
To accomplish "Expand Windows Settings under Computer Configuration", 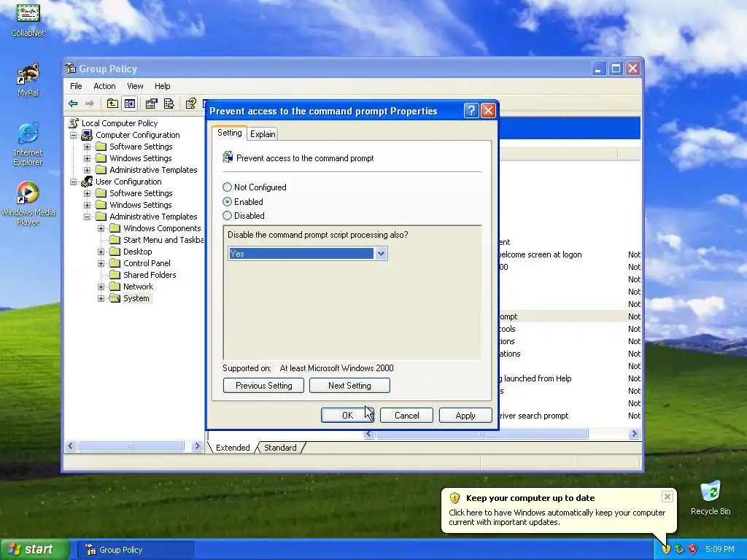I will pos(88,158).
